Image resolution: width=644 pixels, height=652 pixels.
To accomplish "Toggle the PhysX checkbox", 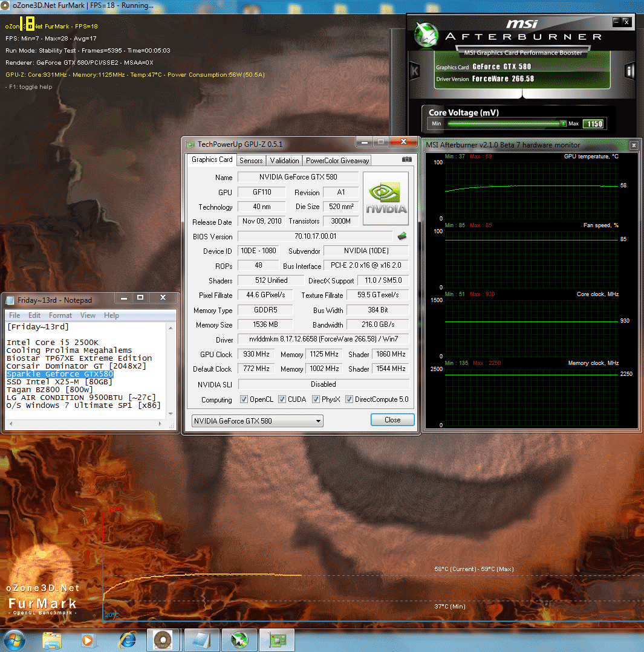I will [316, 399].
